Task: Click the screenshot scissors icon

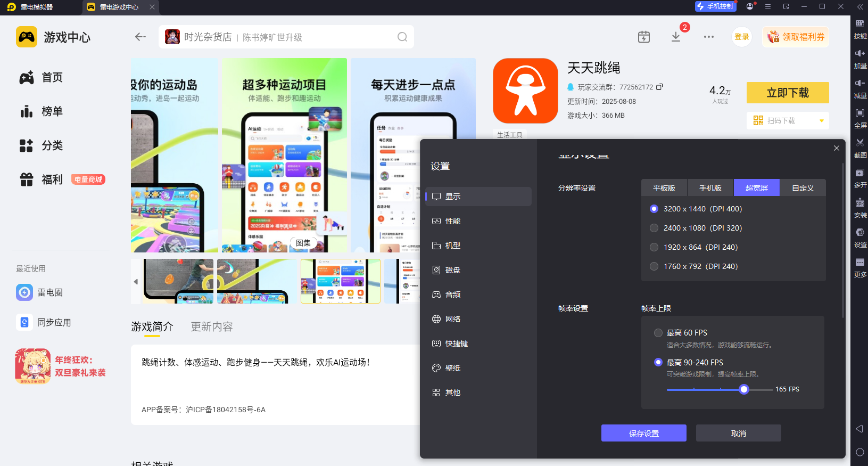Action: click(860, 143)
